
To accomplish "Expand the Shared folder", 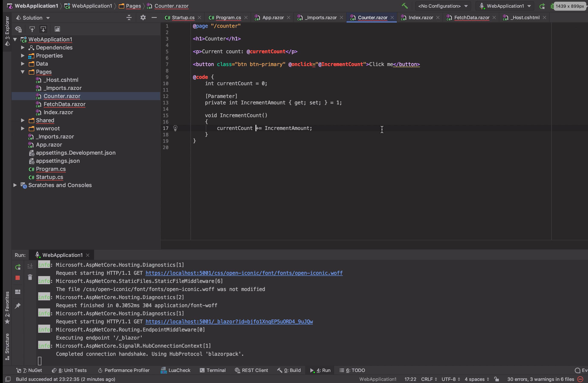I will (x=23, y=120).
